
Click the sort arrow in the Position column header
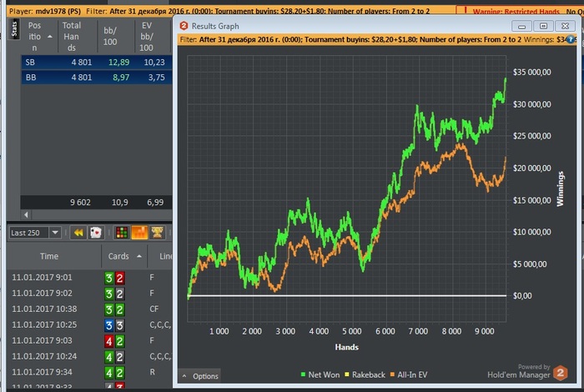click(50, 37)
